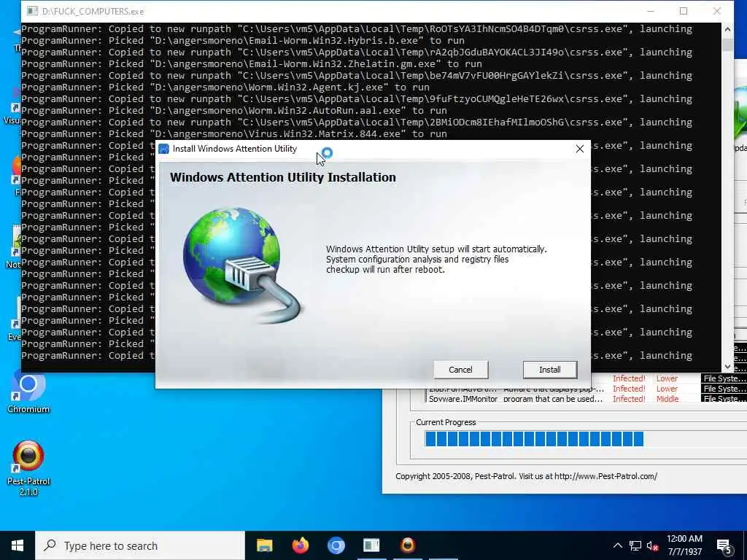Viewport: 747px width, 560px height.
Task: Click the globe with network cable image
Action: click(242, 264)
